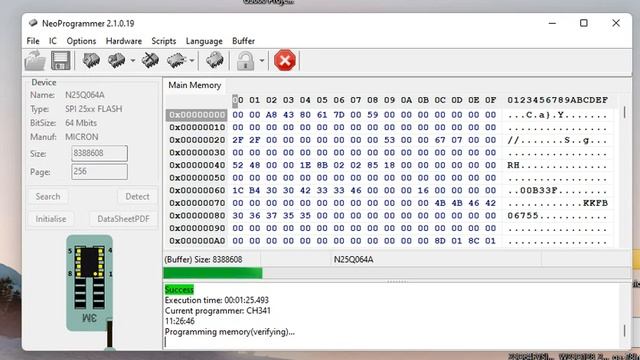
Task: Click the padlock protection icon
Action: (245, 61)
